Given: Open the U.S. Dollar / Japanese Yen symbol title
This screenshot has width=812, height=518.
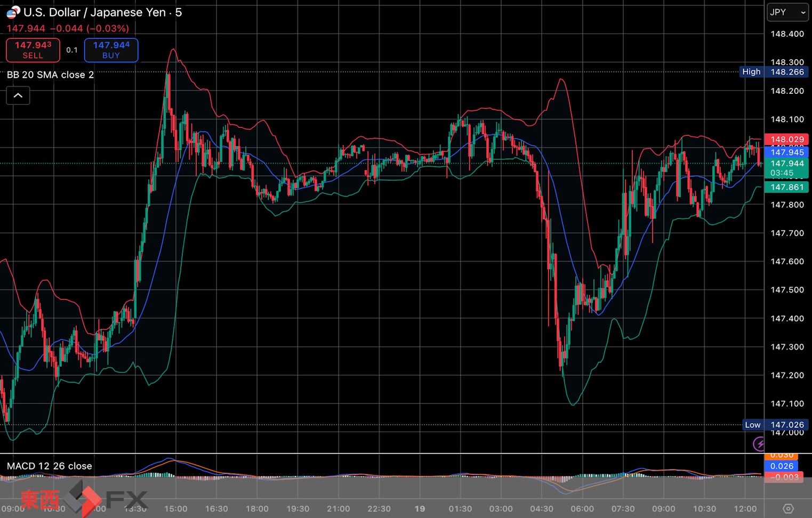Looking at the screenshot, I should (102, 12).
